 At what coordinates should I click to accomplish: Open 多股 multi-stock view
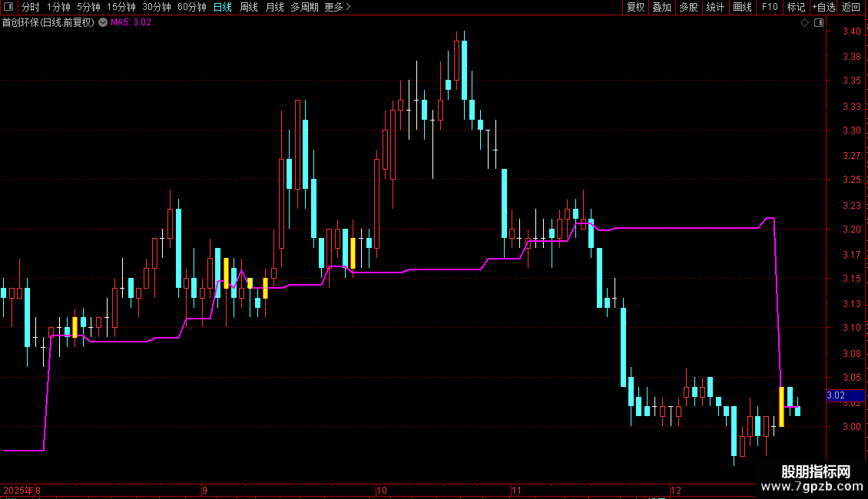[688, 7]
